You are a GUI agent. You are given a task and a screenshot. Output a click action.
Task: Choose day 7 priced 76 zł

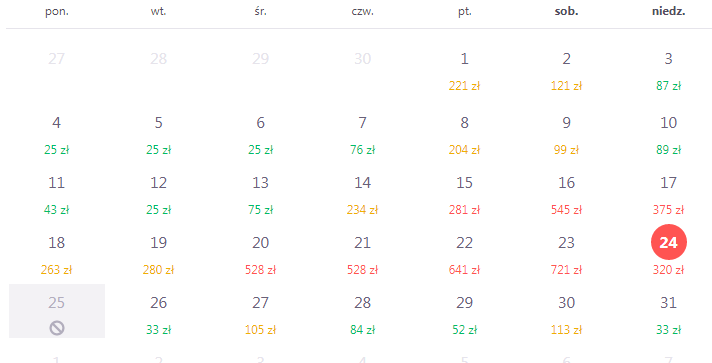coord(362,135)
